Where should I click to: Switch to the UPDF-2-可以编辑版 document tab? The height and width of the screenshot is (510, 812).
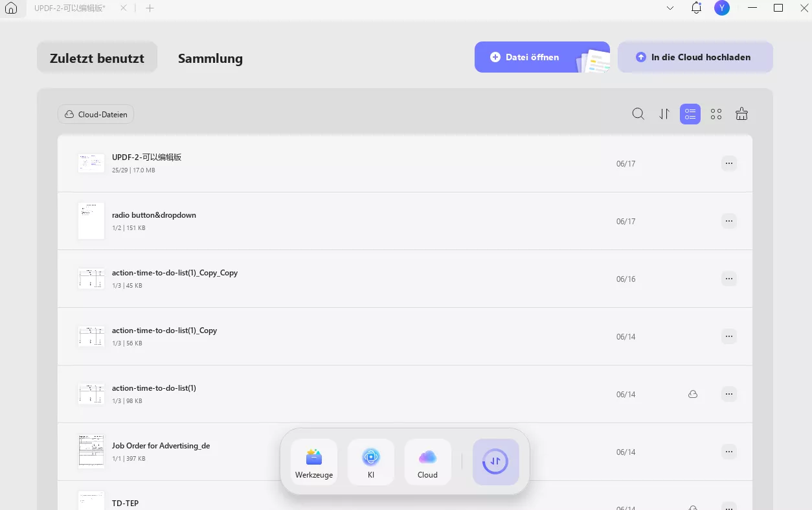click(71, 8)
